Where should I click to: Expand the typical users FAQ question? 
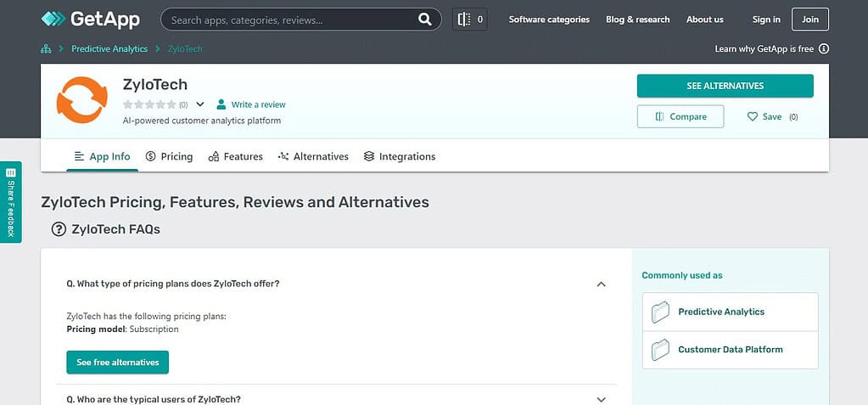[x=602, y=399]
